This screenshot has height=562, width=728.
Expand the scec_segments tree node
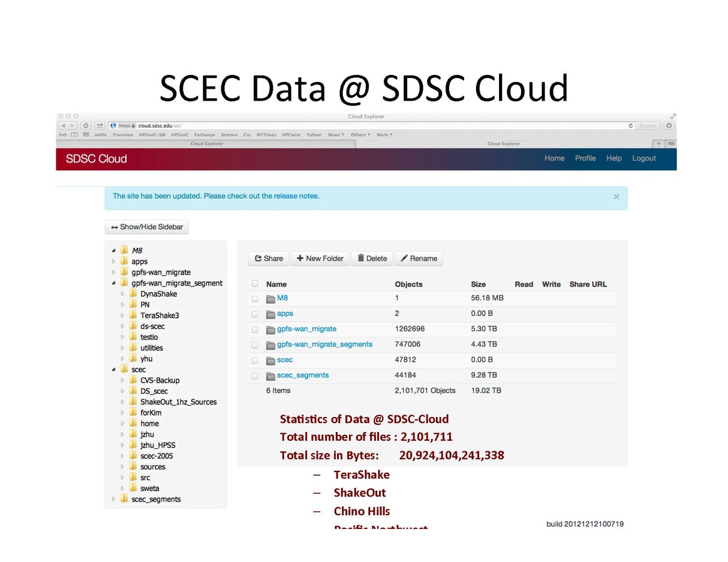(114, 499)
